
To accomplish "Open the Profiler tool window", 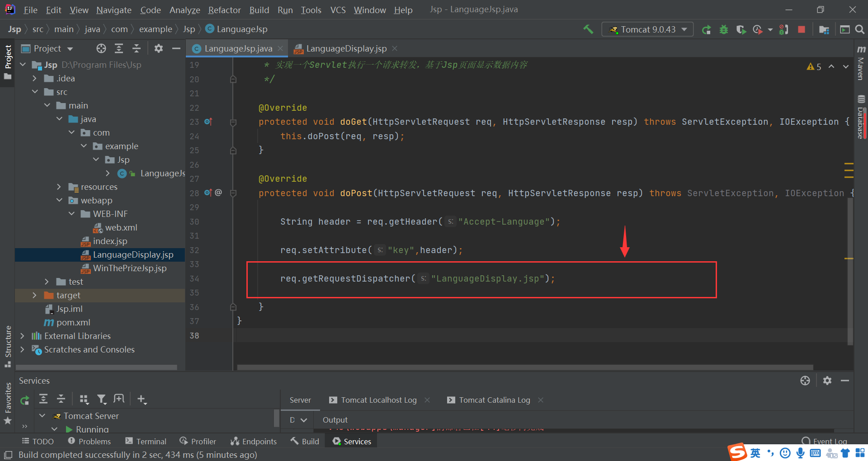I will tap(198, 442).
